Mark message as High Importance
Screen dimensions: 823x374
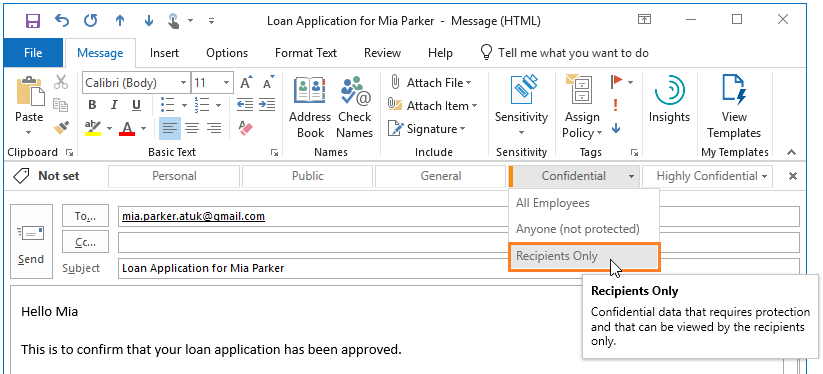click(616, 105)
